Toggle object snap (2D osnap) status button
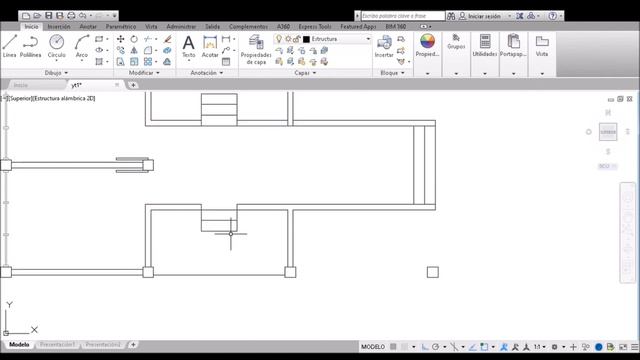640x360 pixels. coord(484,347)
